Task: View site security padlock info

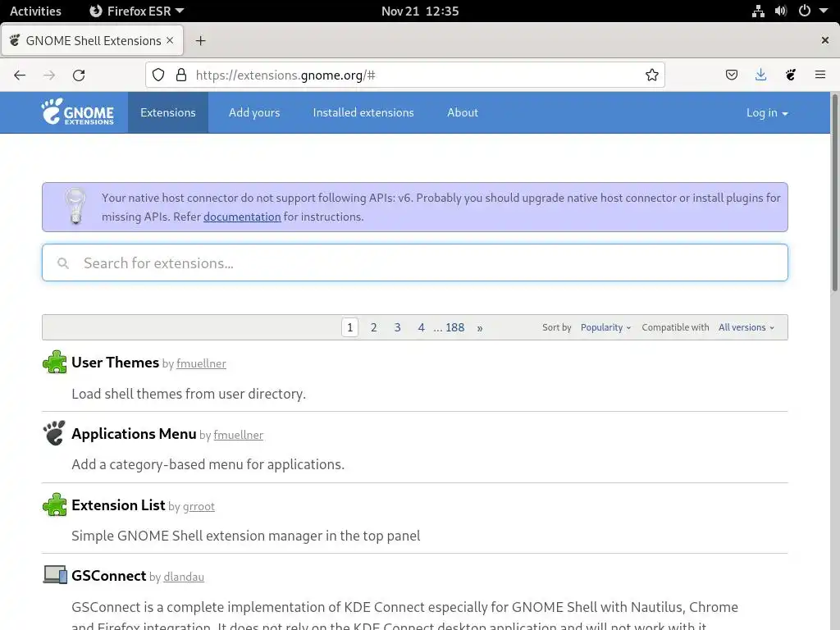Action: 181,75
